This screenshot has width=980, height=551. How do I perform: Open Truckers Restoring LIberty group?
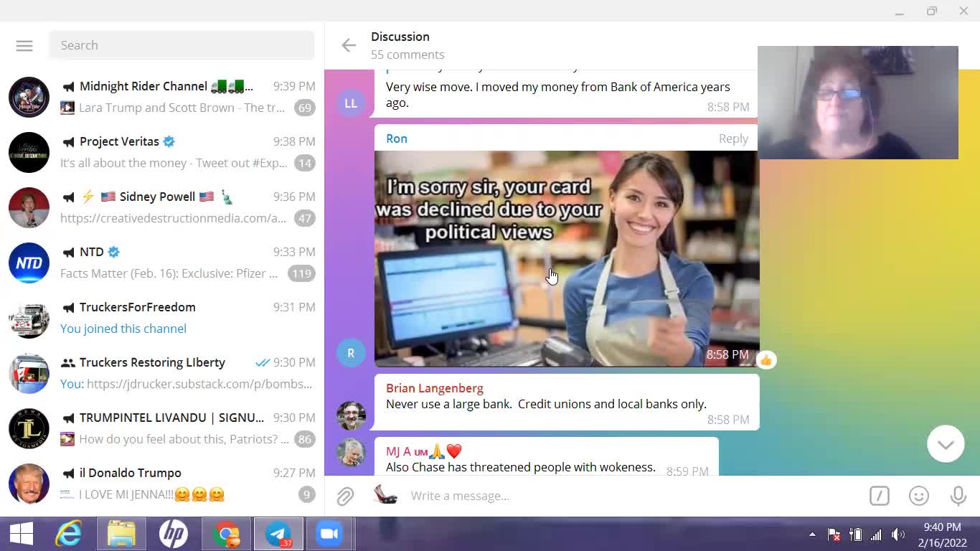click(x=162, y=373)
